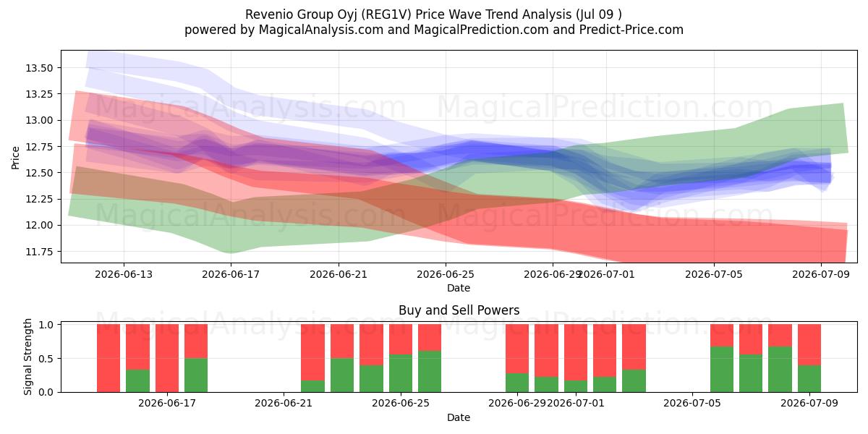Image resolution: width=868 pixels, height=434 pixels.
Task: Click green section of 2026-06-25 power bar
Action: tap(401, 373)
